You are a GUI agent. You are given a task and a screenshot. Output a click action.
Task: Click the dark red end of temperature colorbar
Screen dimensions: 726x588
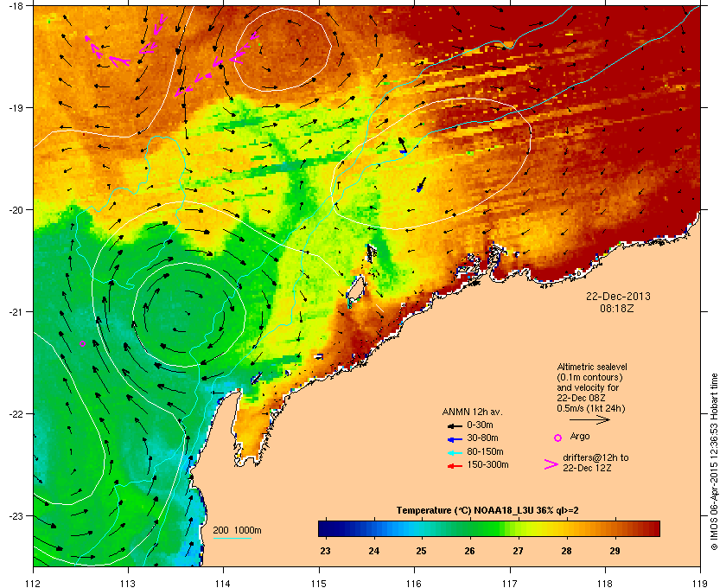pos(651,528)
